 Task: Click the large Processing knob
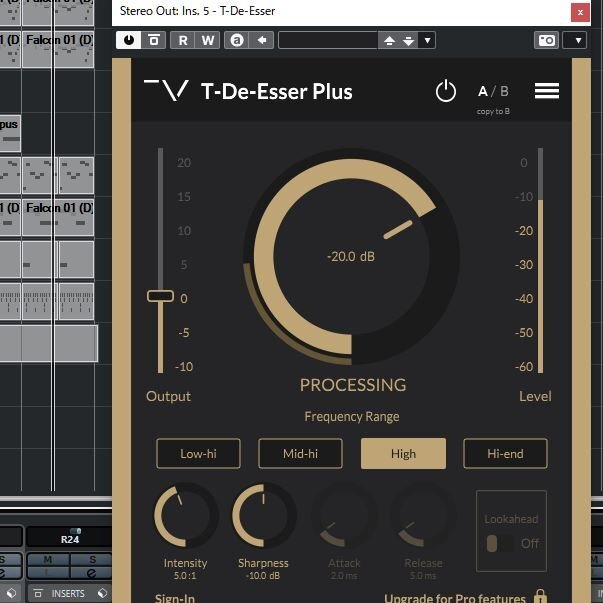351,257
